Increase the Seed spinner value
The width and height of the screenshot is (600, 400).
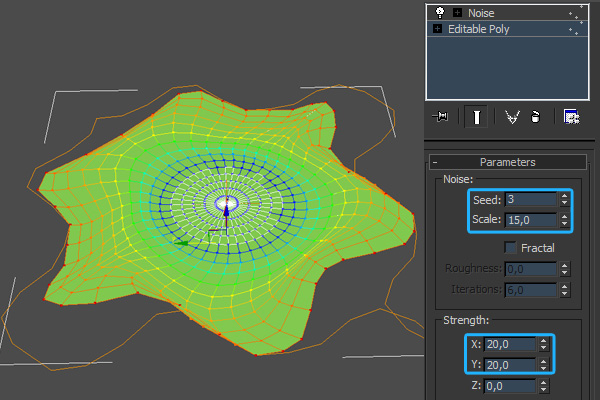point(565,196)
